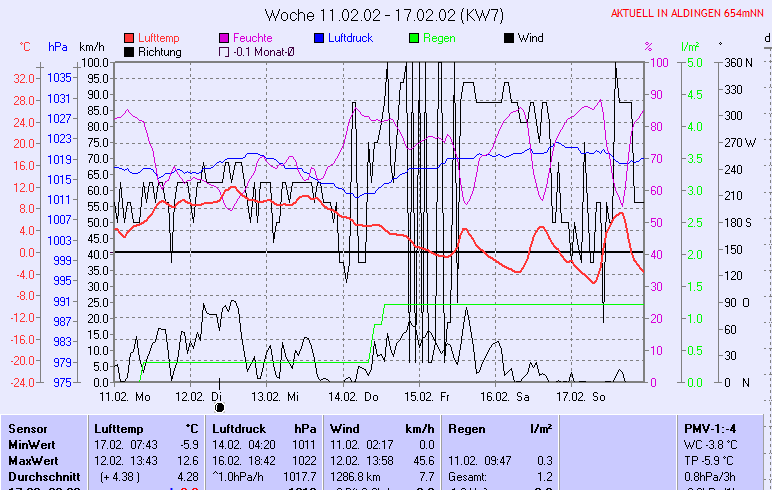Click the chart title Woche 11.02.02 - 17.02.02
This screenshot has width=772, height=490.
point(391,14)
